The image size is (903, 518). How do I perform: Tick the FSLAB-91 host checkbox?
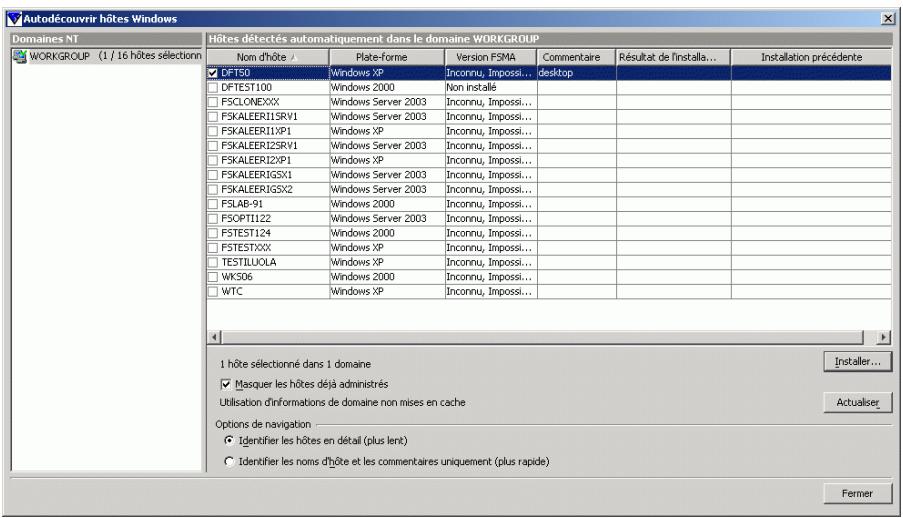[x=213, y=204]
